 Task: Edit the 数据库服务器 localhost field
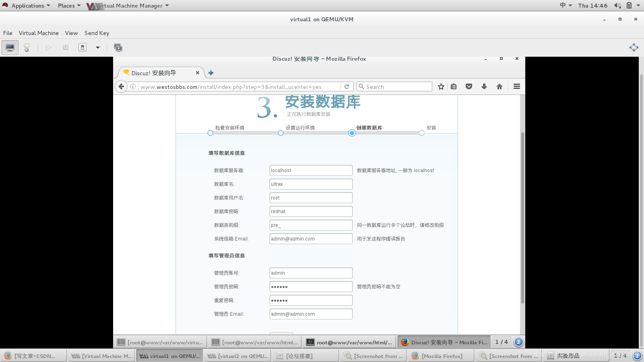click(x=311, y=171)
